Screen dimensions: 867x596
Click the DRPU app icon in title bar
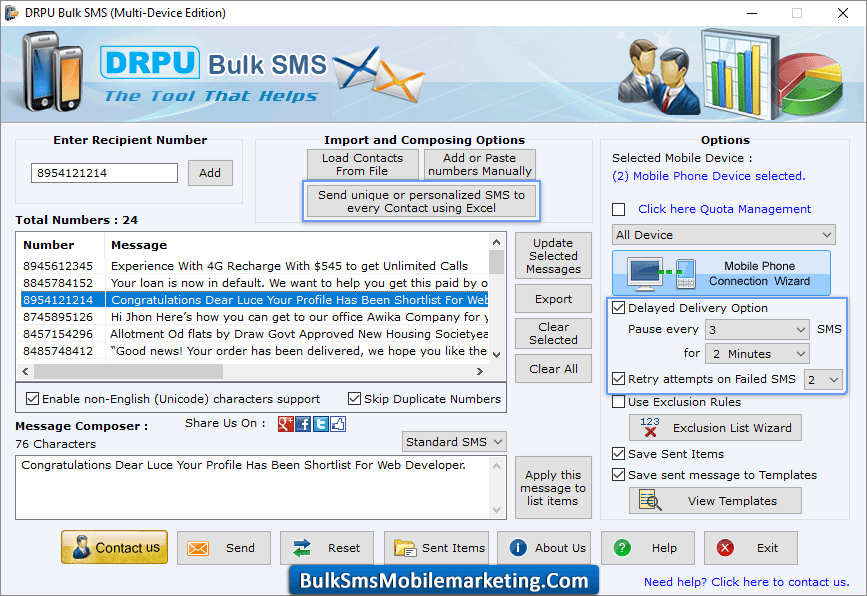pos(12,13)
